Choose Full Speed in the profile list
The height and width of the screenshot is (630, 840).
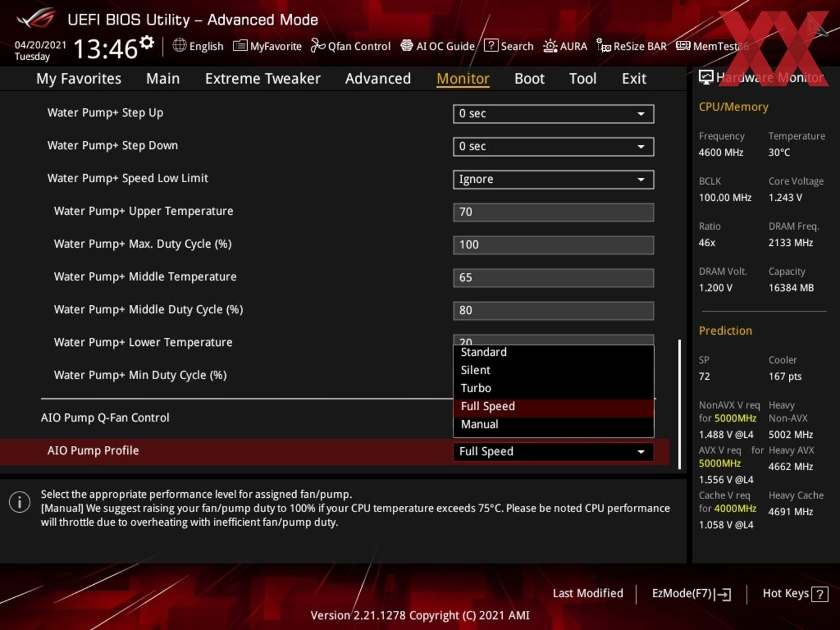point(553,406)
